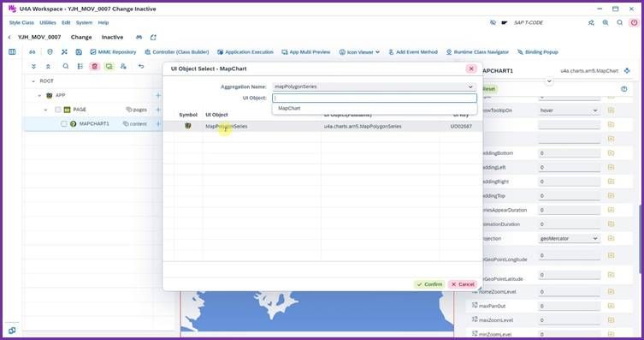Open Controller (Class Builder)
644x340 pixels.
tap(176, 52)
